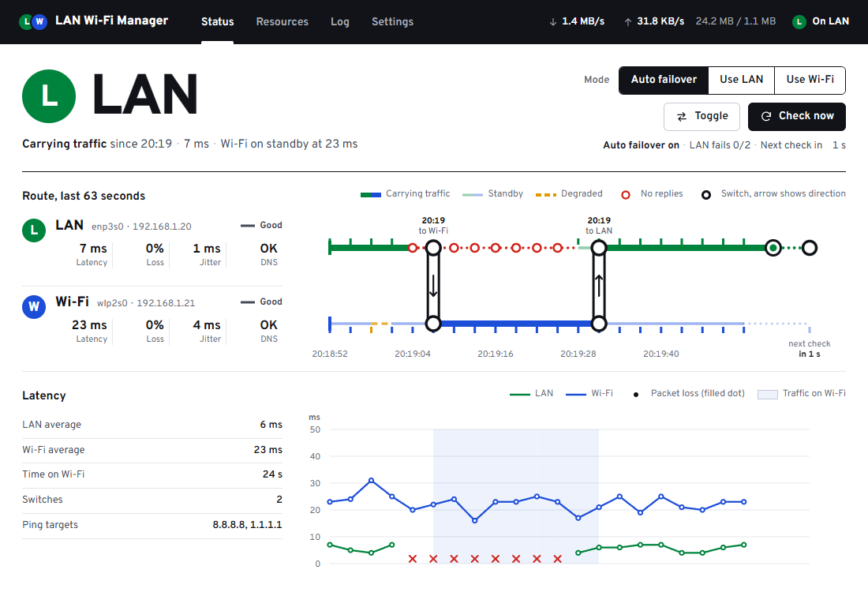Click the LAN average row
Image resolution: width=868 pixels, height=607 pixels.
152,425
